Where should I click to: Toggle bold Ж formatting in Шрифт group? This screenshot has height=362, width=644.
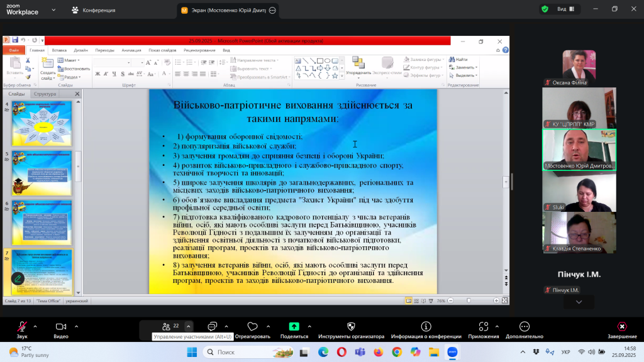97,74
